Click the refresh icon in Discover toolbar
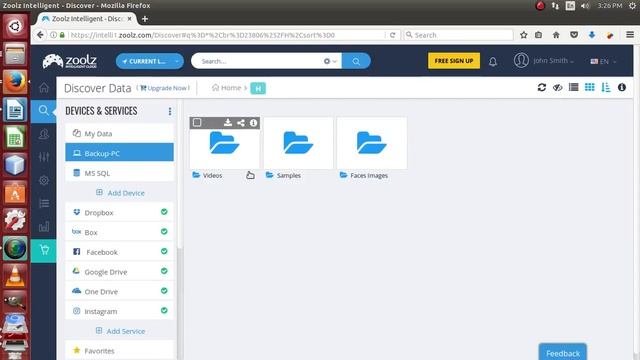The image size is (640, 360). pyautogui.click(x=542, y=87)
